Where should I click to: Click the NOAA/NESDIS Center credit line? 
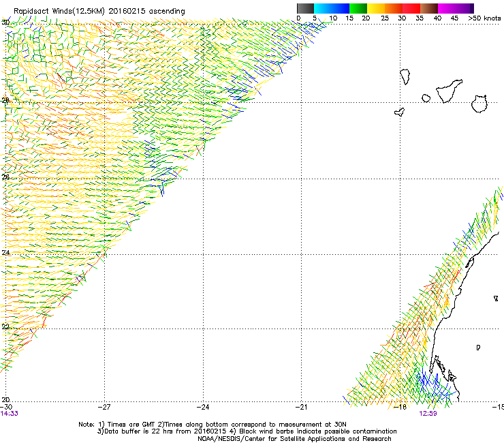[x=294, y=439]
